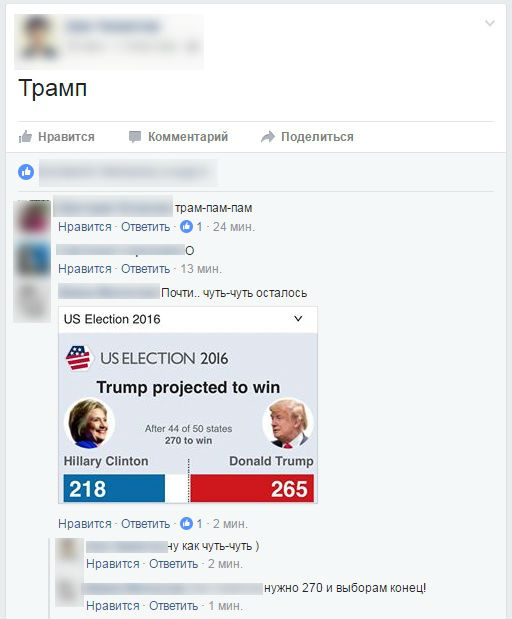
Task: Open the post options chevron in the top corner
Action: pos(489,23)
